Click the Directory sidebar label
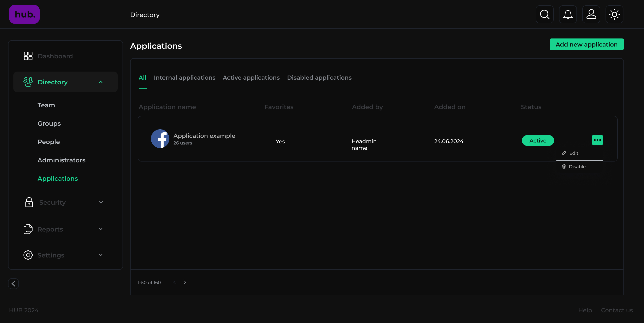Image resolution: width=644 pixels, height=323 pixels. pos(53,82)
